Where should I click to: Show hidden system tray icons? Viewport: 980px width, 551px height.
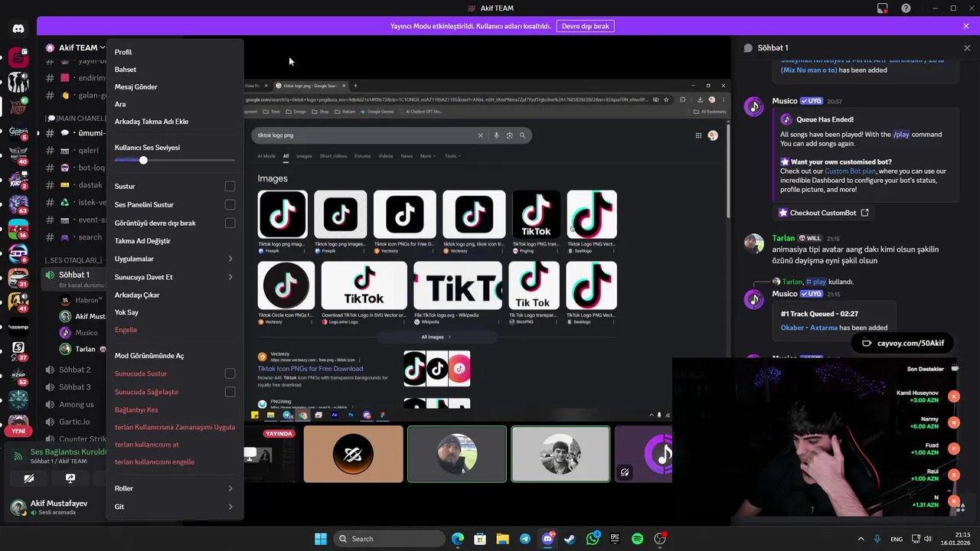(861, 539)
